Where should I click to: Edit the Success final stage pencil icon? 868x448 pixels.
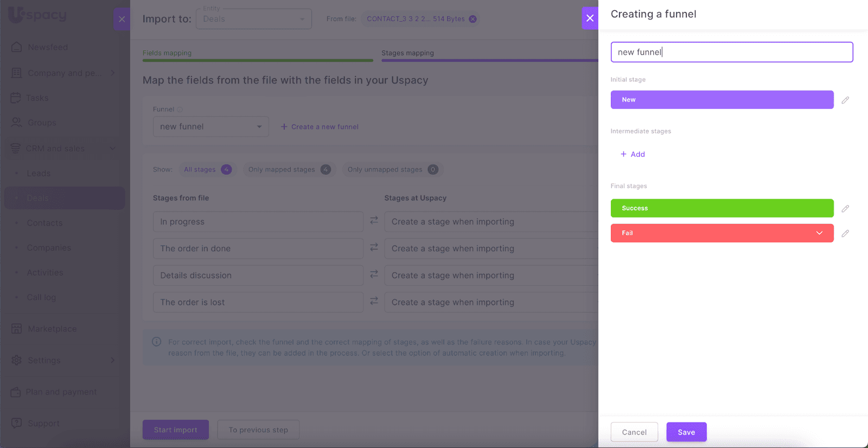845,208
